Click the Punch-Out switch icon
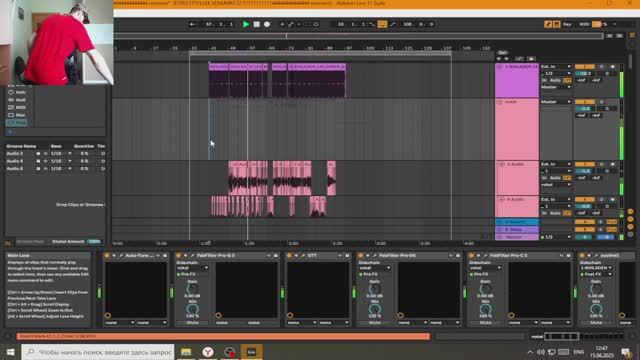The height and width of the screenshot is (360, 640). (x=393, y=24)
